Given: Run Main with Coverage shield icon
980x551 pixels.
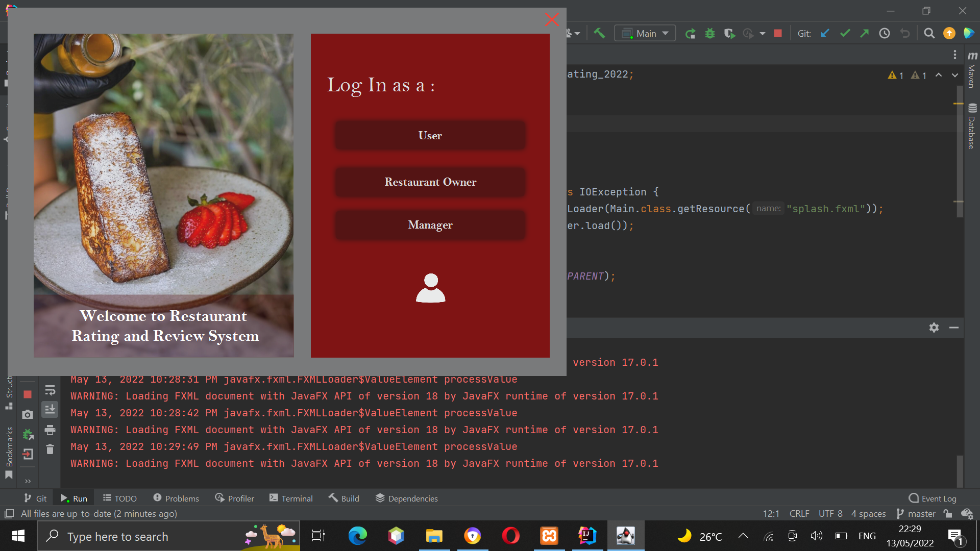Looking at the screenshot, I should point(729,33).
